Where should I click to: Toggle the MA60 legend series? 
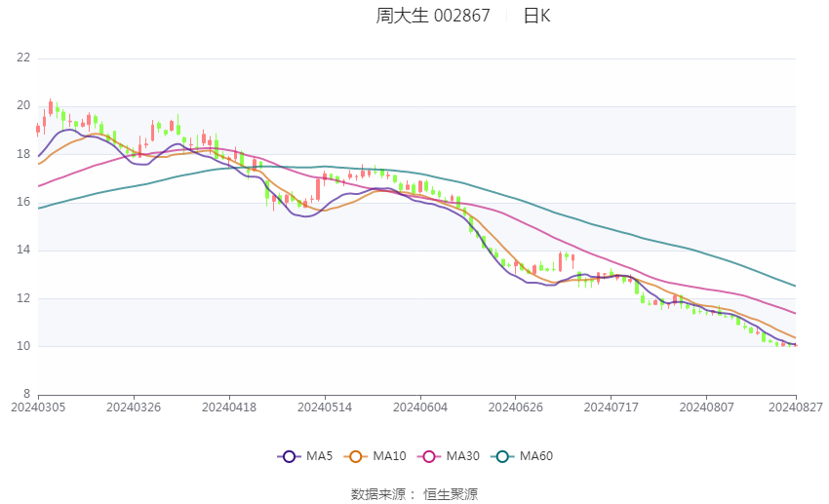click(522, 456)
